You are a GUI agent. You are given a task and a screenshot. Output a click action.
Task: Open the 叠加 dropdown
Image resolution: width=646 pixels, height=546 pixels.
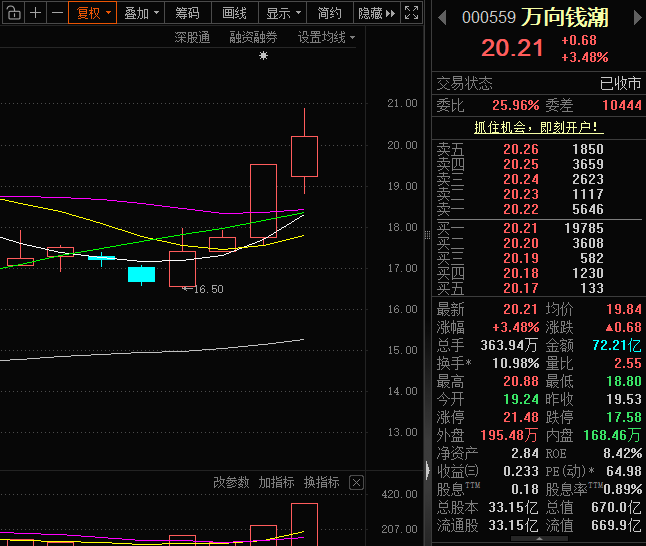tap(141, 13)
